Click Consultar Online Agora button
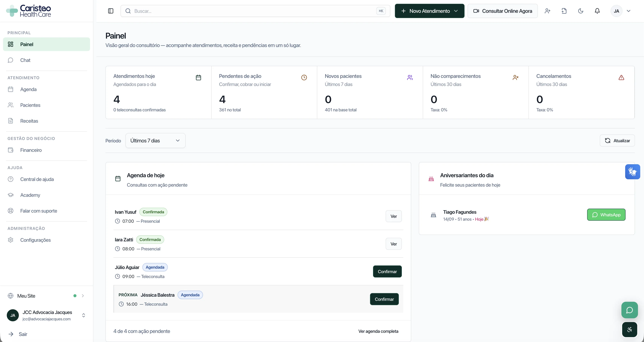Screen dimensions: 644x342 [503, 11]
